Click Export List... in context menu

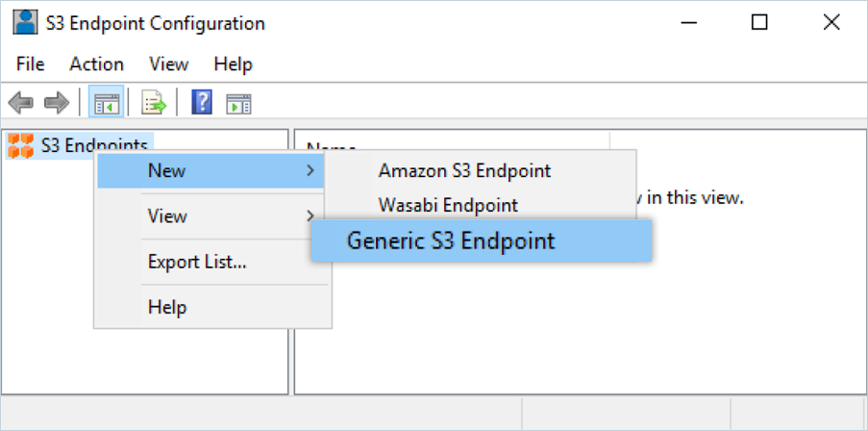coord(197,262)
